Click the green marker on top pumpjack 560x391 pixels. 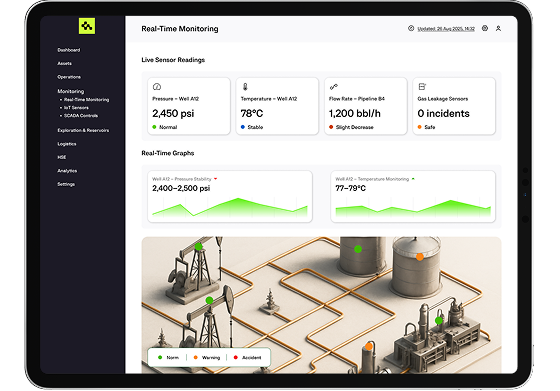coord(199,246)
